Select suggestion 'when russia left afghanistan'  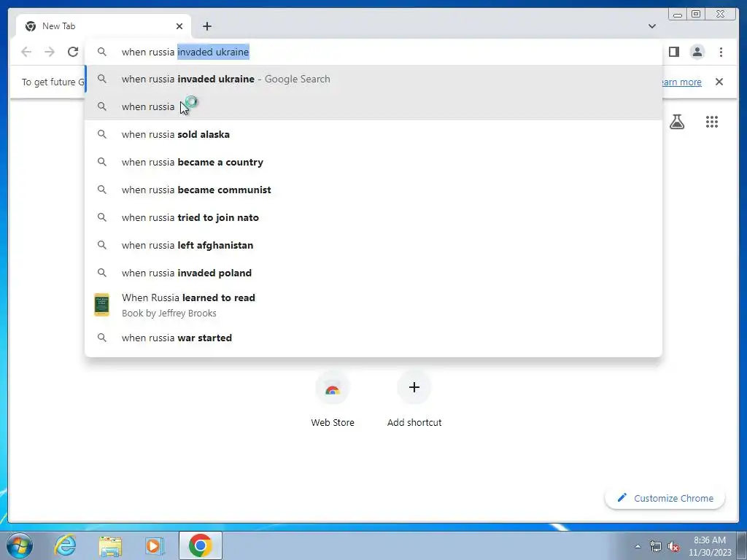tap(373, 245)
